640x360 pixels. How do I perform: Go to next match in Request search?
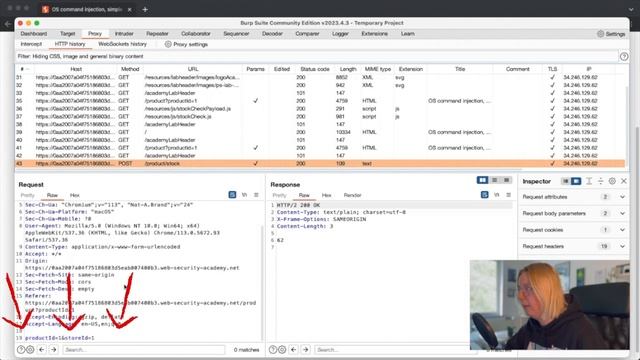point(53,350)
